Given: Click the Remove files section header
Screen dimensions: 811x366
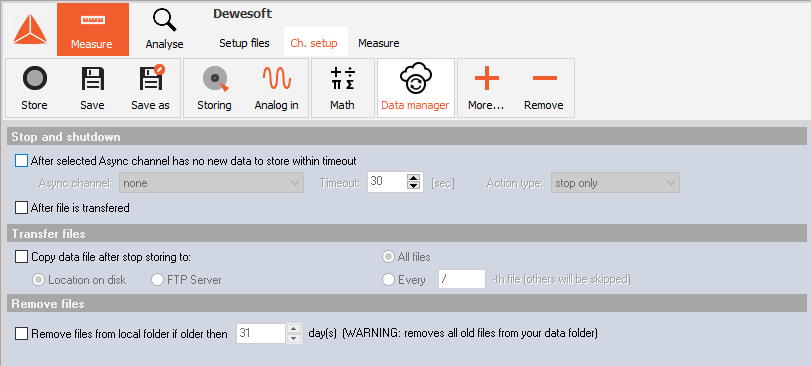Looking at the screenshot, I should pos(407,303).
